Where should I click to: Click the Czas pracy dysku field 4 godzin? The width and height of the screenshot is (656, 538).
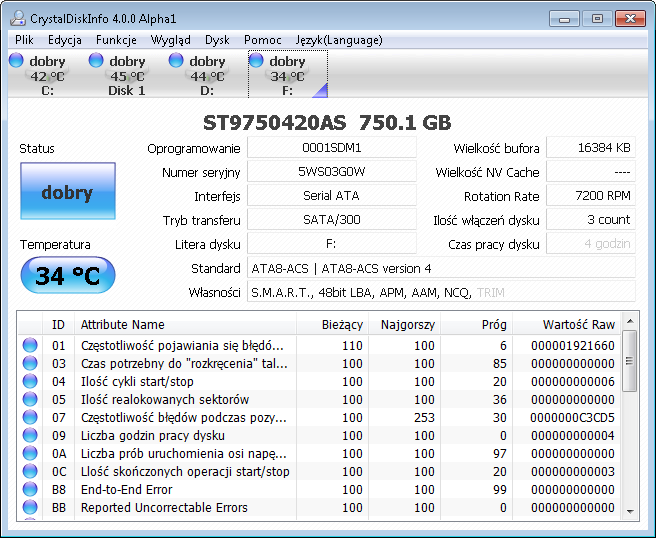coord(591,243)
